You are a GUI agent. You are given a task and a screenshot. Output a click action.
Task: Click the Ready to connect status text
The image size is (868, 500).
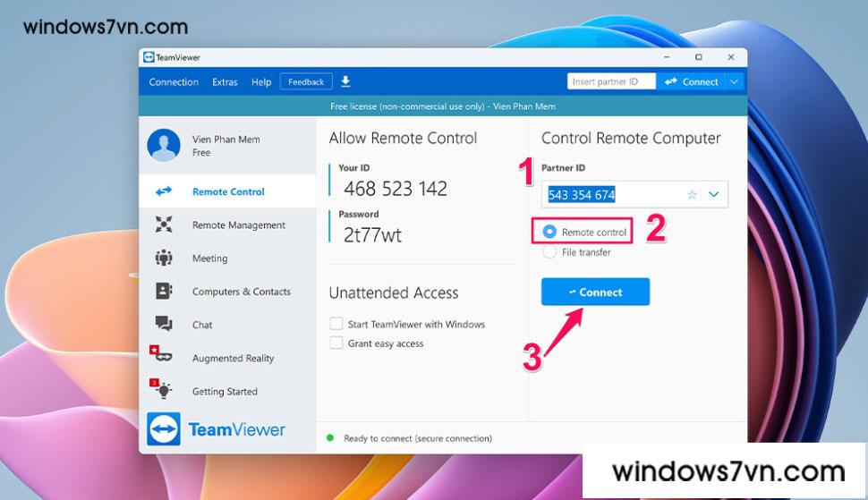[418, 438]
